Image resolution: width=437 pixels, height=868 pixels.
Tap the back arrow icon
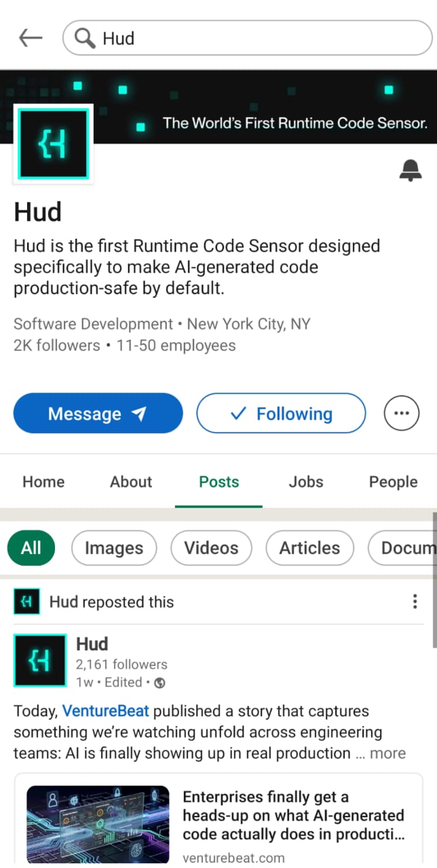point(31,39)
